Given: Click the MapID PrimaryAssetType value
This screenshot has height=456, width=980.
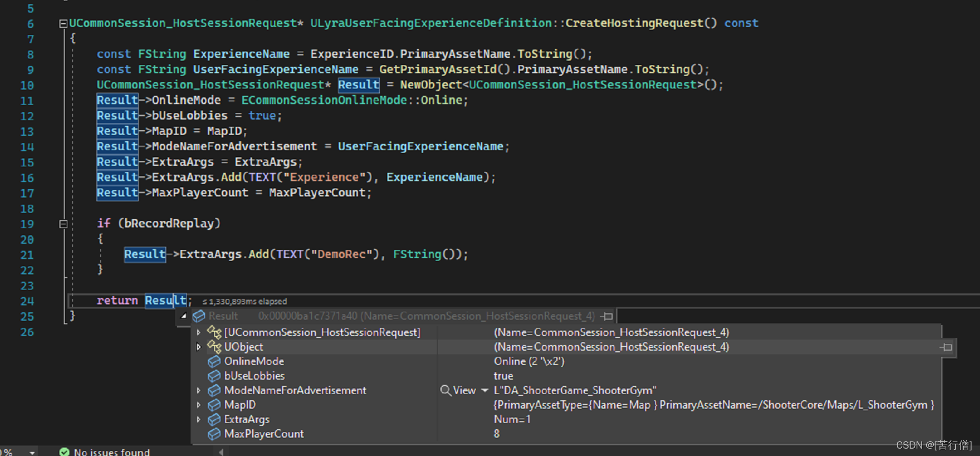Looking at the screenshot, I should 714,405.
